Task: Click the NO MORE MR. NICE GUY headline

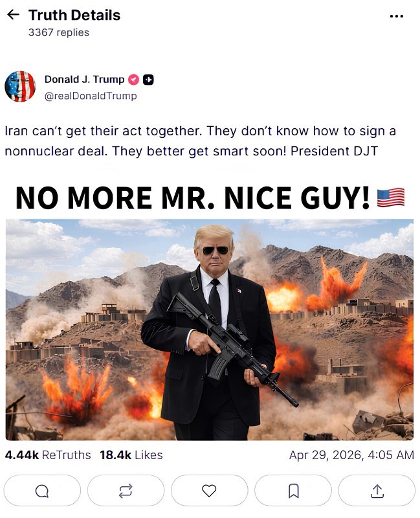Action: pyautogui.click(x=192, y=197)
